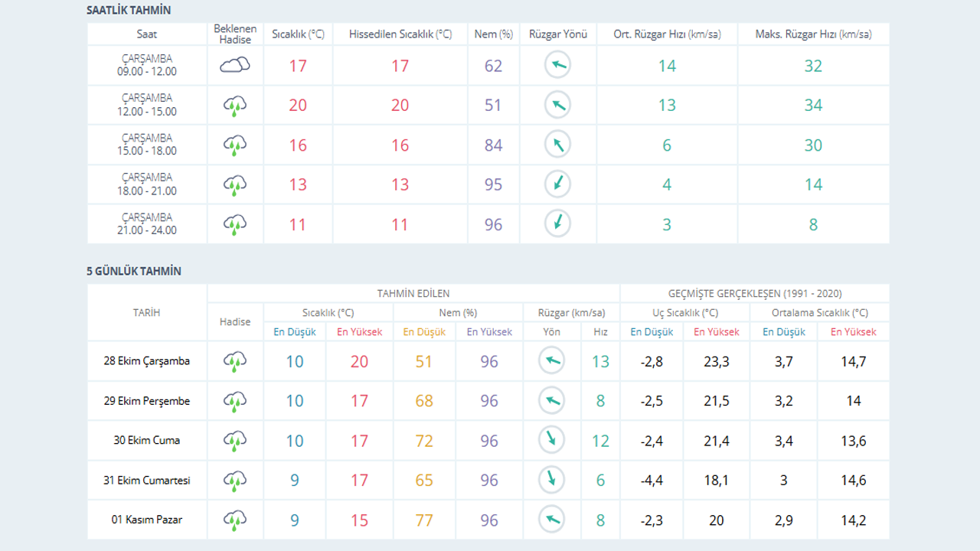Click wind direction icon for 31 Ekim Cumartesi
This screenshot has height=551, width=980.
551,481
